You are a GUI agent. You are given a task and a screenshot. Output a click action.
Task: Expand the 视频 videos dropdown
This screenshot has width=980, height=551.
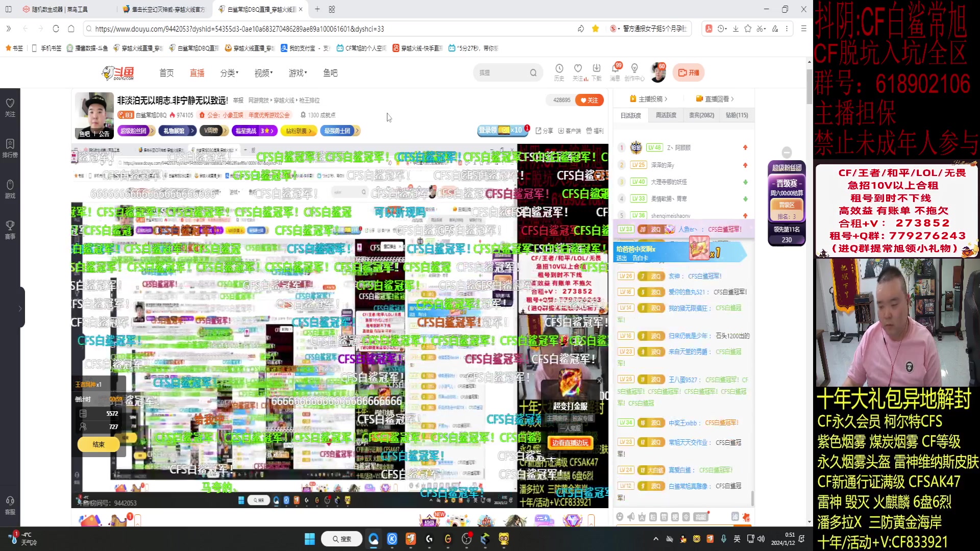[262, 72]
